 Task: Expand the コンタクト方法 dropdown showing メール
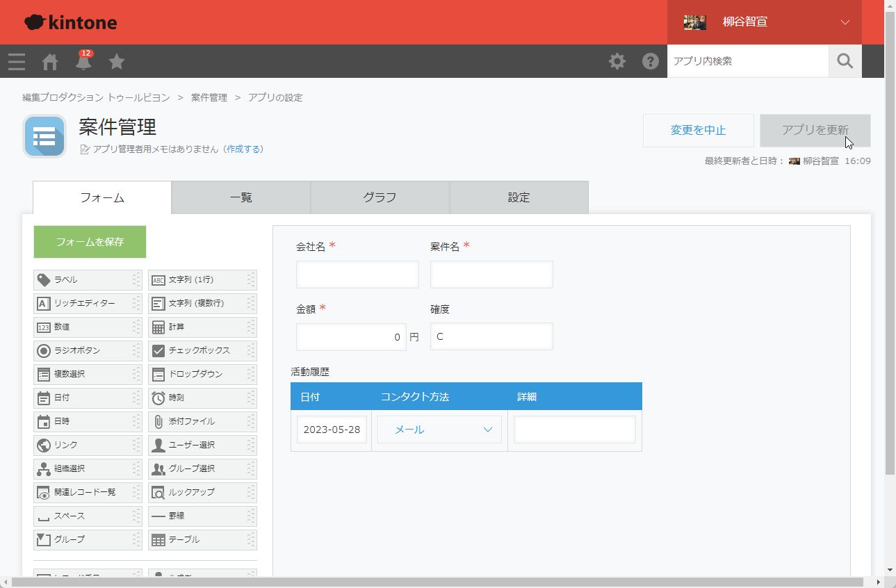(439, 430)
